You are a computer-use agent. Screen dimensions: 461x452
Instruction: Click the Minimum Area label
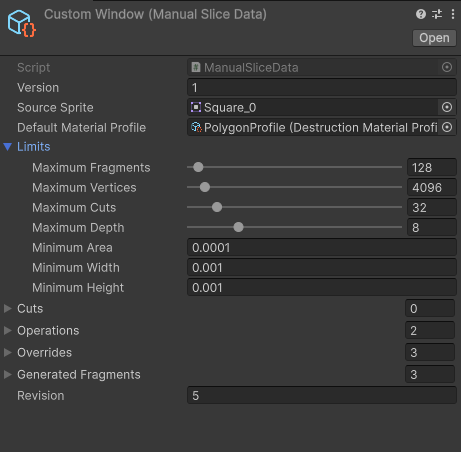point(72,248)
